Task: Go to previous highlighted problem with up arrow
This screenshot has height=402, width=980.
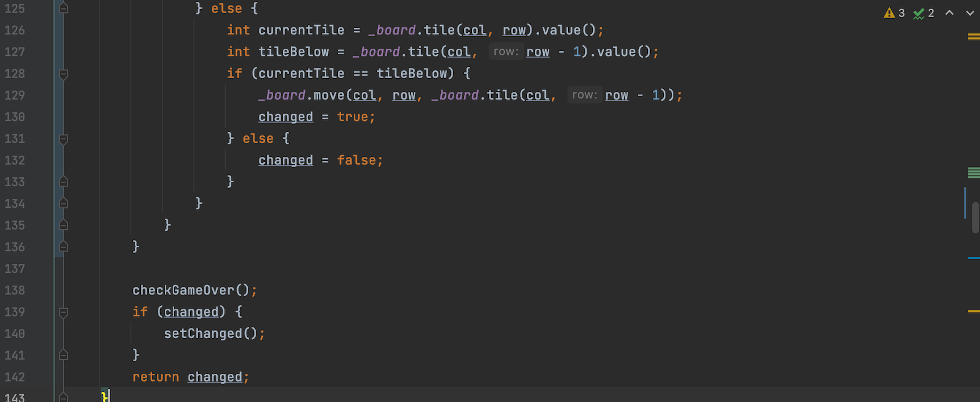Action: (x=949, y=13)
